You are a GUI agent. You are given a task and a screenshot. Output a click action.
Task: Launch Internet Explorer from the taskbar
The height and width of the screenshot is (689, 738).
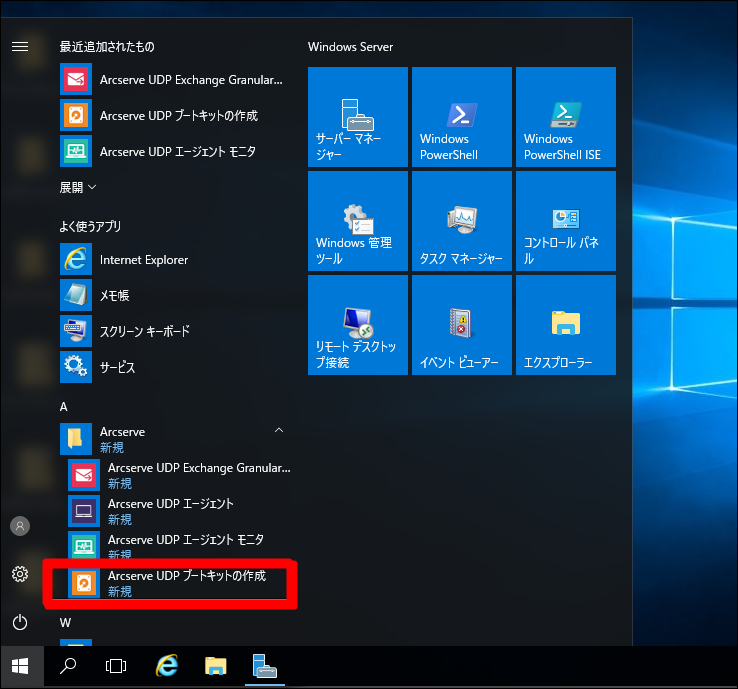point(167,666)
